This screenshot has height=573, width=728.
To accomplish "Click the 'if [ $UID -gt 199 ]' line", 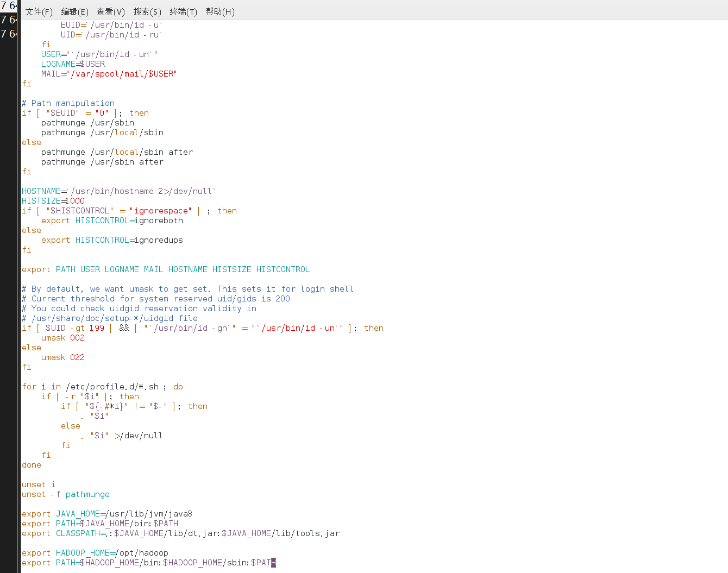I will 203,328.
